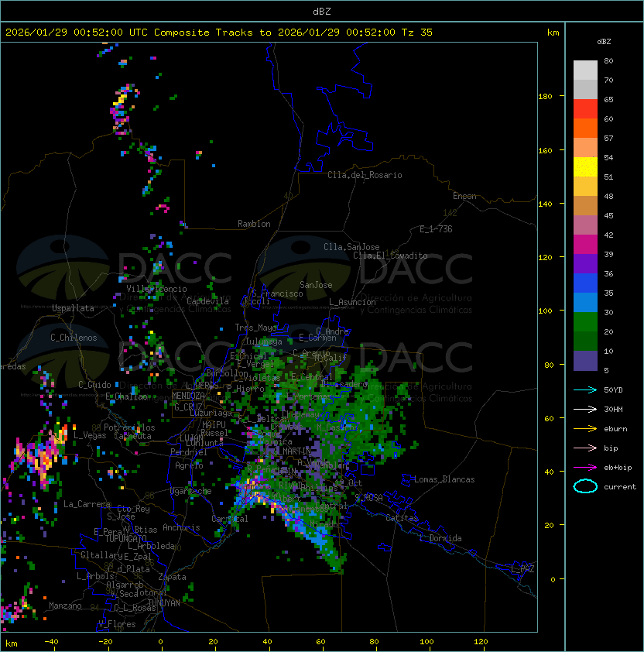Pick the red swatch below 65 dBZ

[585, 109]
